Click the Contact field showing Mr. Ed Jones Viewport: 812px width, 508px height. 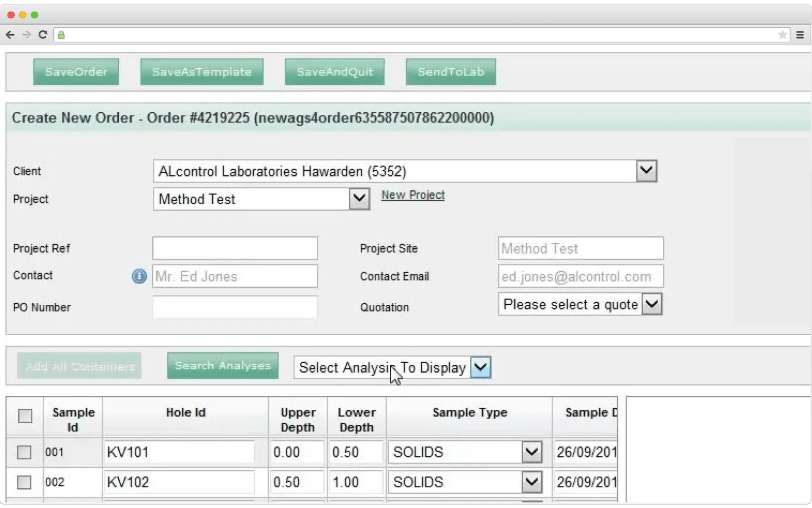click(x=235, y=276)
